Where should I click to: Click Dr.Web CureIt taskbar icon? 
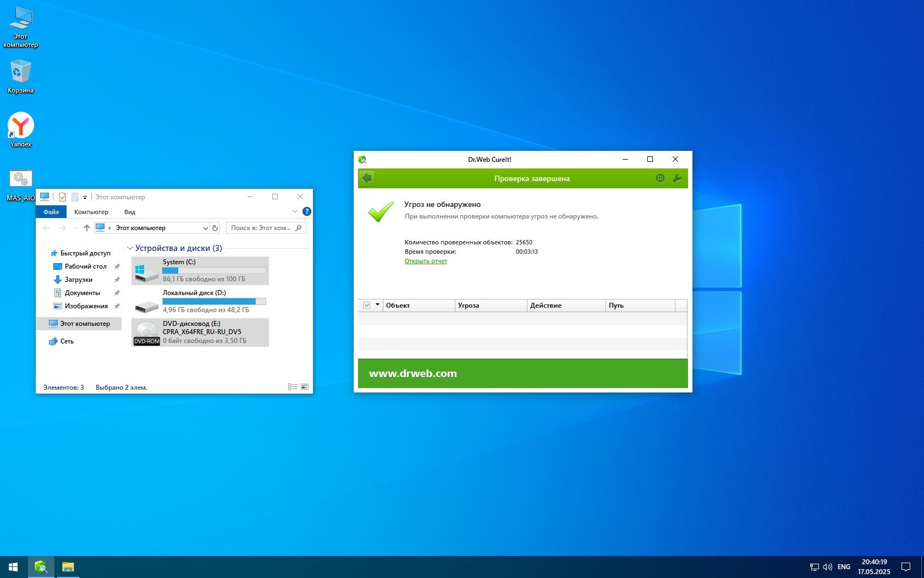pos(41,566)
